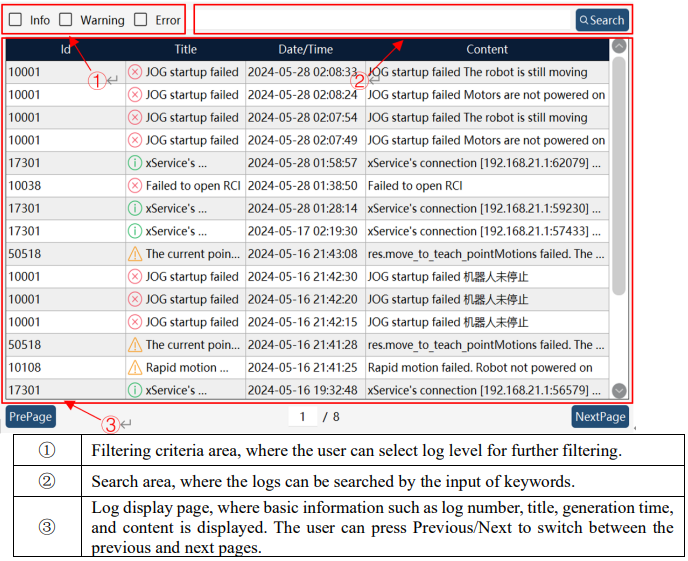The width and height of the screenshot is (688, 561).
Task: Click info icon of 01:28:14 xService entry
Action: (135, 208)
